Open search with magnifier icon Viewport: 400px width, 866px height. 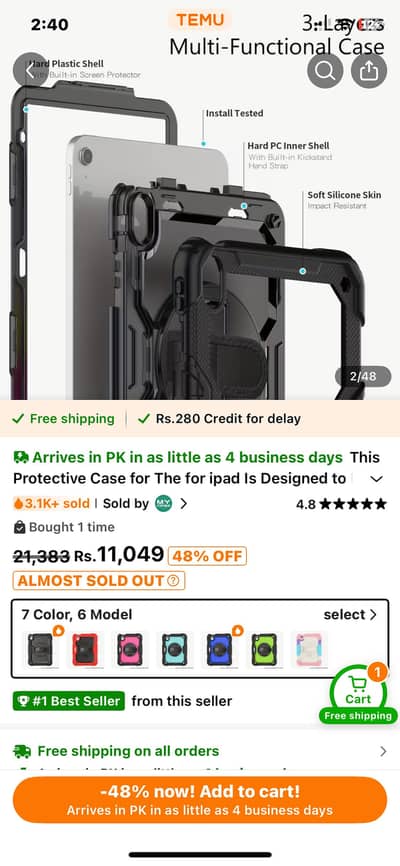point(325,70)
